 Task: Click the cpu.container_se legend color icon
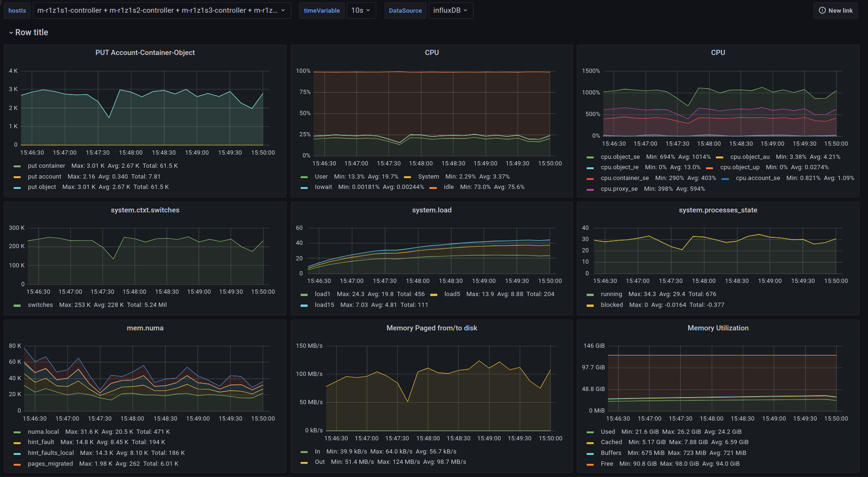point(590,179)
